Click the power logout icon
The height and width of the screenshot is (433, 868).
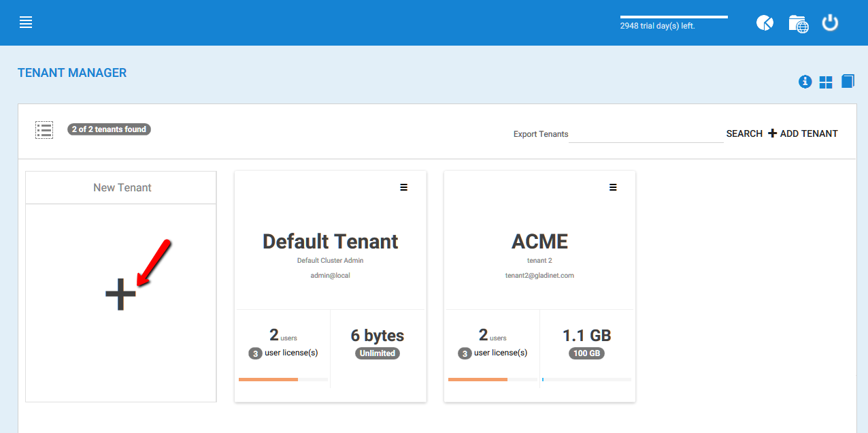[x=830, y=22]
